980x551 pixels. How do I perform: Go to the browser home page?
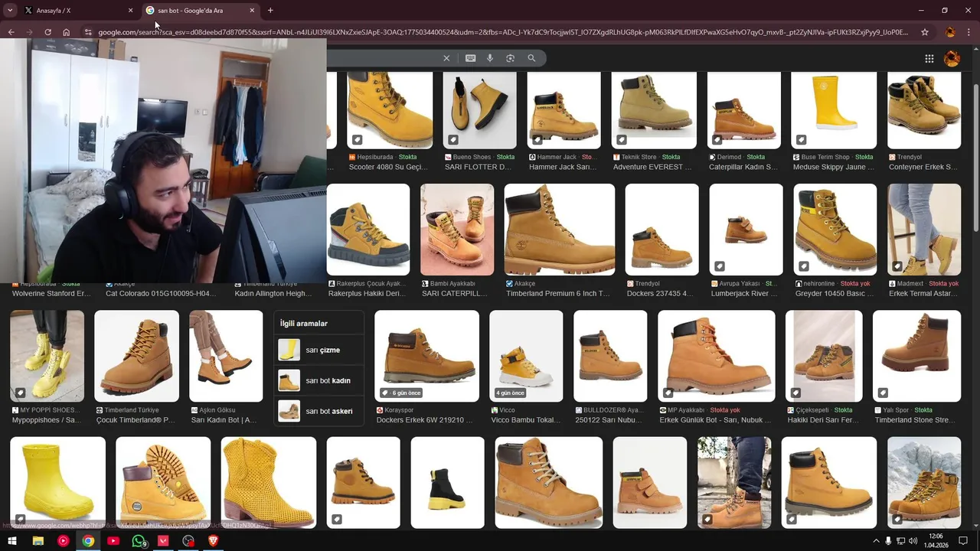tap(67, 32)
